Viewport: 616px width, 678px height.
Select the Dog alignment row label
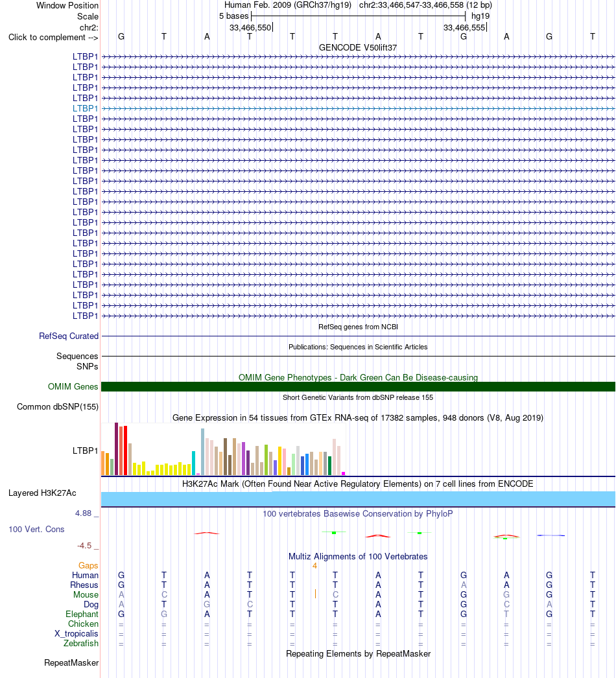(x=91, y=605)
